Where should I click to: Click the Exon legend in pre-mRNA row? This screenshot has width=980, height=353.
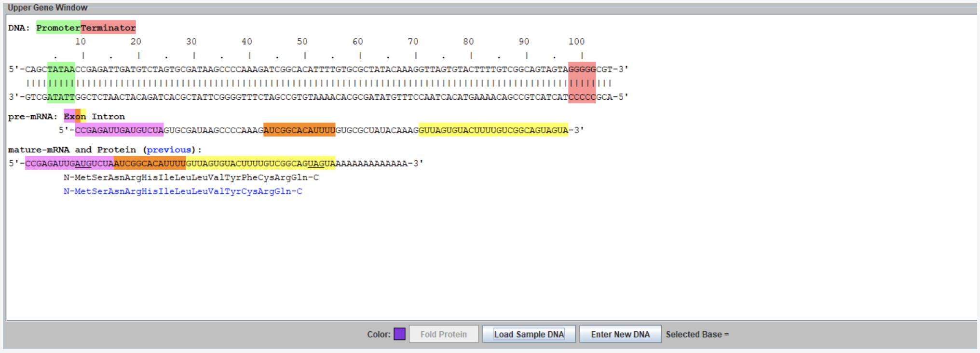point(75,117)
